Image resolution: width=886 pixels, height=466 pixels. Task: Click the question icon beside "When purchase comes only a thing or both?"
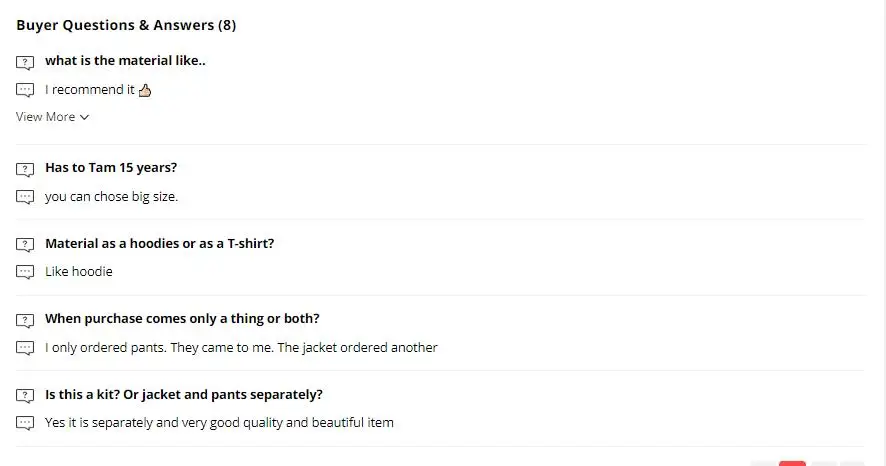point(25,320)
